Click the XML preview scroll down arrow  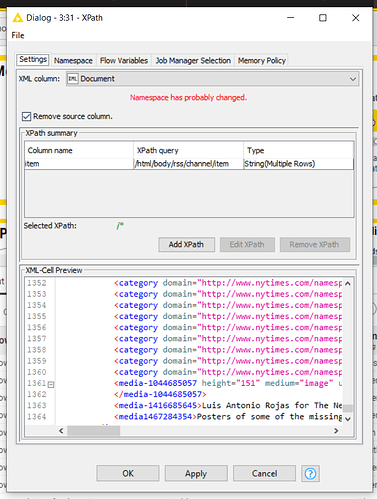348,419
